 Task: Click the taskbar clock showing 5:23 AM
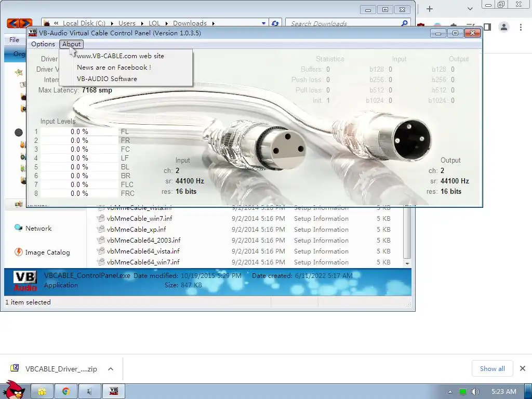click(504, 392)
